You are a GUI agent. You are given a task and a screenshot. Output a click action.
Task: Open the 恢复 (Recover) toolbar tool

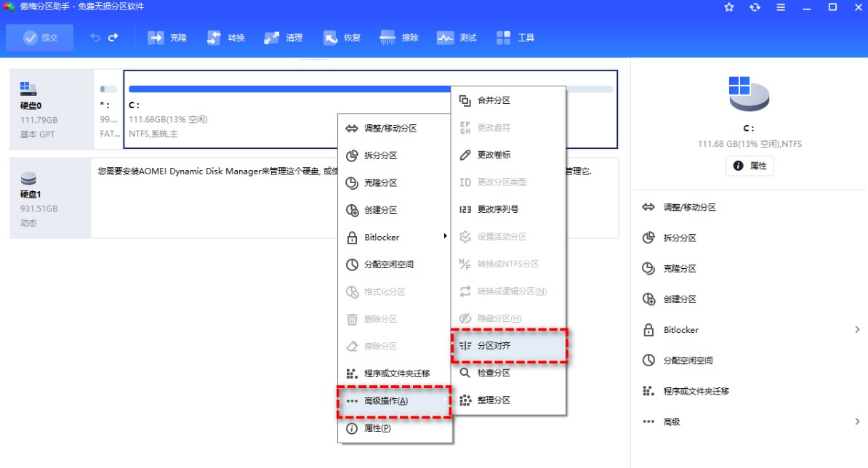click(x=342, y=37)
